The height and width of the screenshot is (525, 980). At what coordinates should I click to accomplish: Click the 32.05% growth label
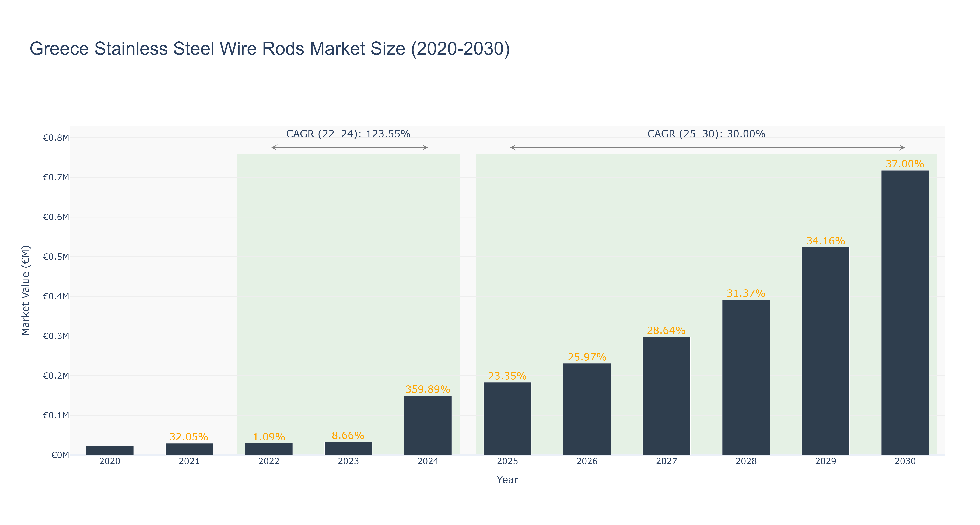click(189, 437)
